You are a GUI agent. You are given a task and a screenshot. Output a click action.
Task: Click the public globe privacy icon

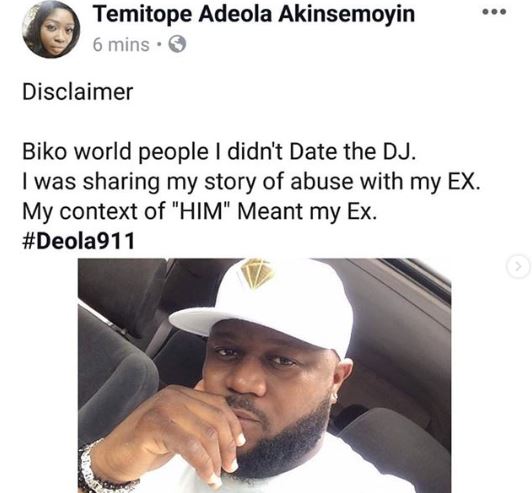tap(177, 44)
